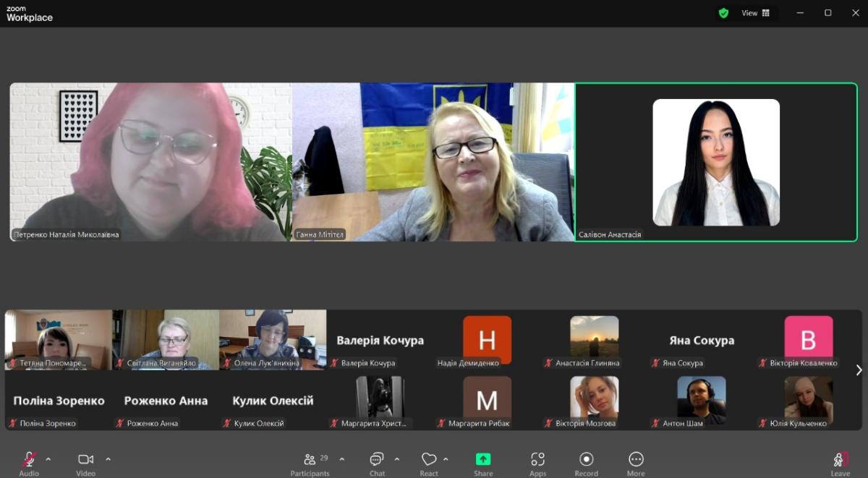The image size is (868, 478).
Task: Start screen sharing with Share
Action: coord(483,463)
